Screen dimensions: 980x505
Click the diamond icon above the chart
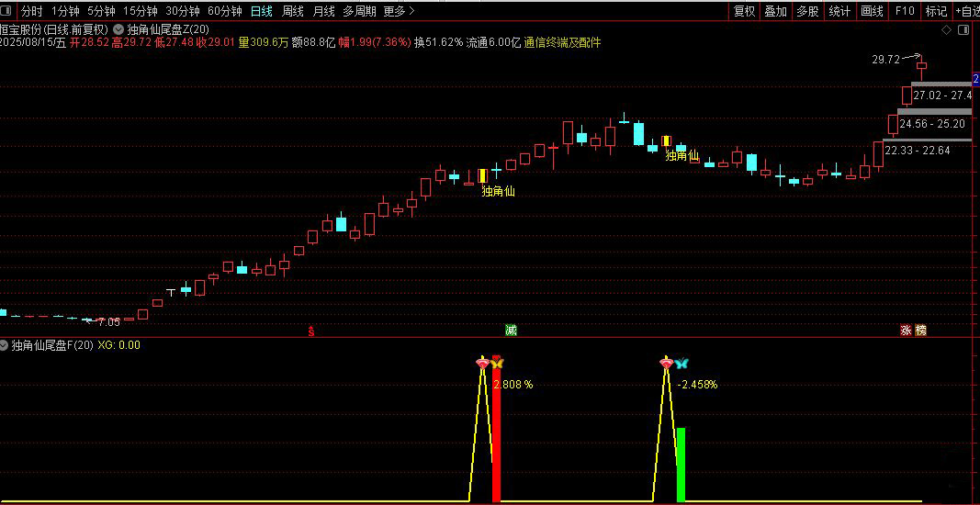pyautogui.click(x=946, y=29)
